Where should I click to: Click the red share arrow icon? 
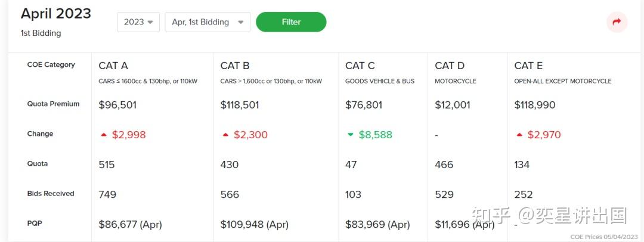617,22
